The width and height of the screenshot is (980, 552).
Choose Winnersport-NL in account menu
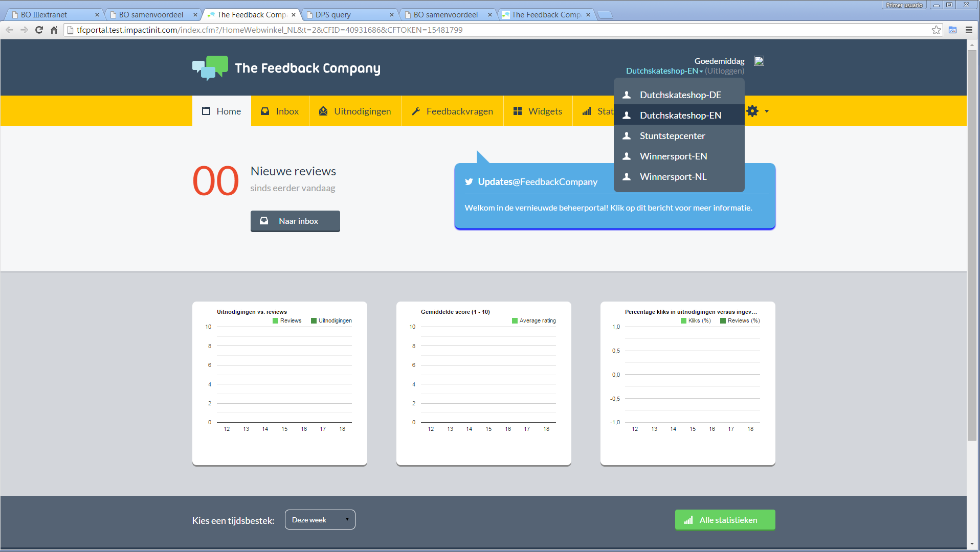tap(673, 177)
